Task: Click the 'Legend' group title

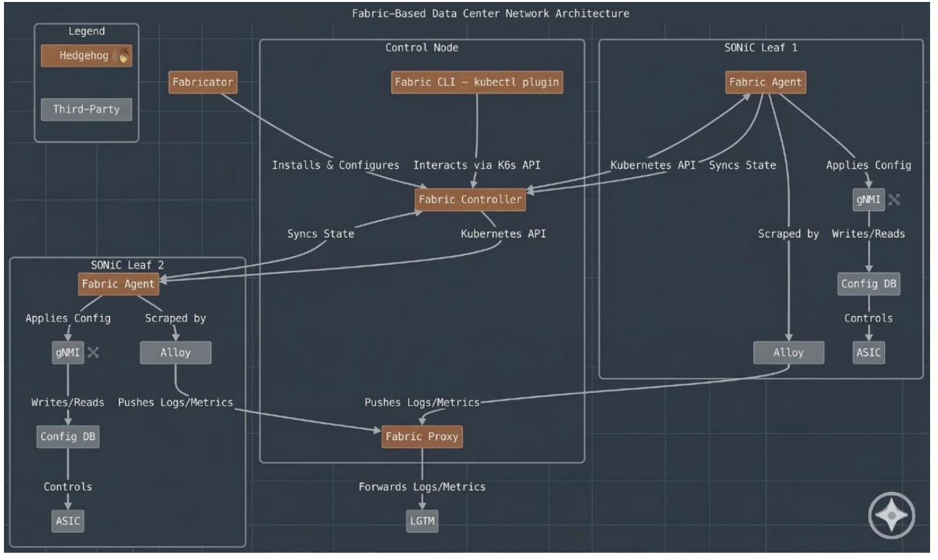Action: 86,31
